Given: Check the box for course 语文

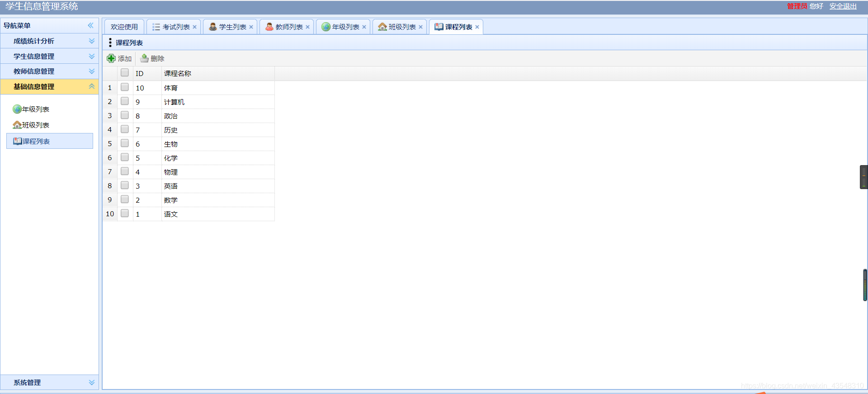Looking at the screenshot, I should coord(125,214).
